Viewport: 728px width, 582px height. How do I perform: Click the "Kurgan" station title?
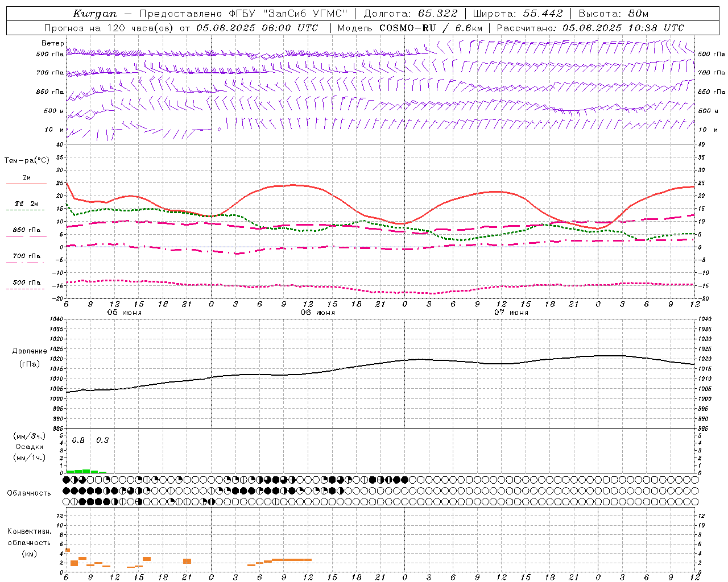tap(95, 14)
